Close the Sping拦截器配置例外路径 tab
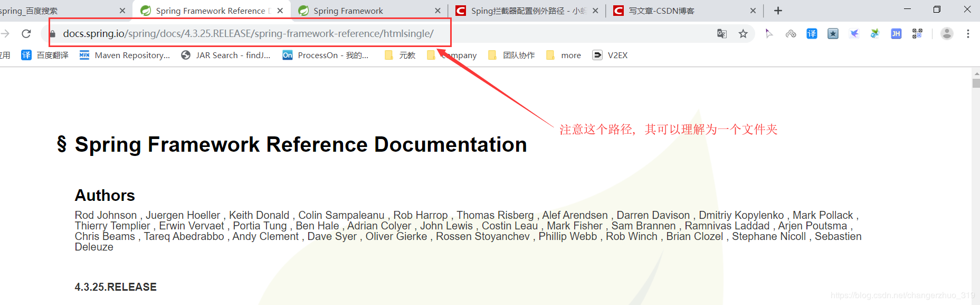The width and height of the screenshot is (980, 305). (x=595, y=11)
